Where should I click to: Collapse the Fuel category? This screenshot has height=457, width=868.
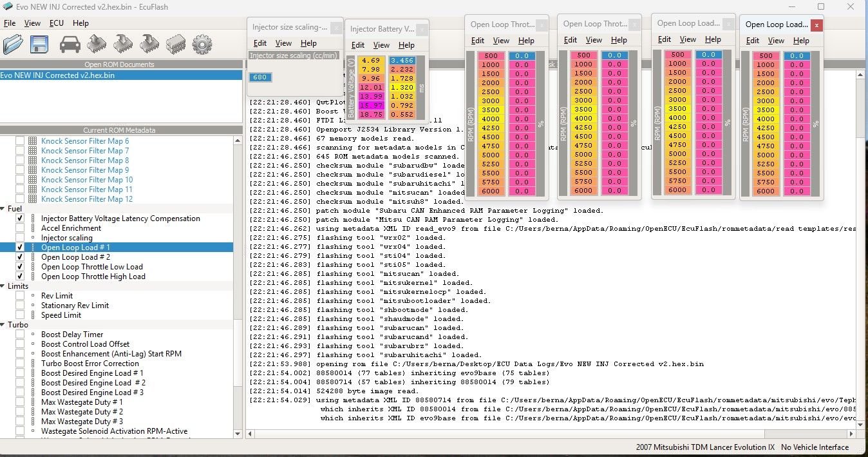pyautogui.click(x=3, y=209)
